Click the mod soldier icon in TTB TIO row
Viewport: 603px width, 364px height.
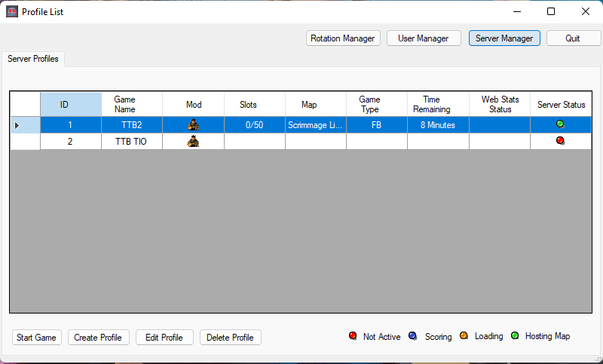[193, 141]
